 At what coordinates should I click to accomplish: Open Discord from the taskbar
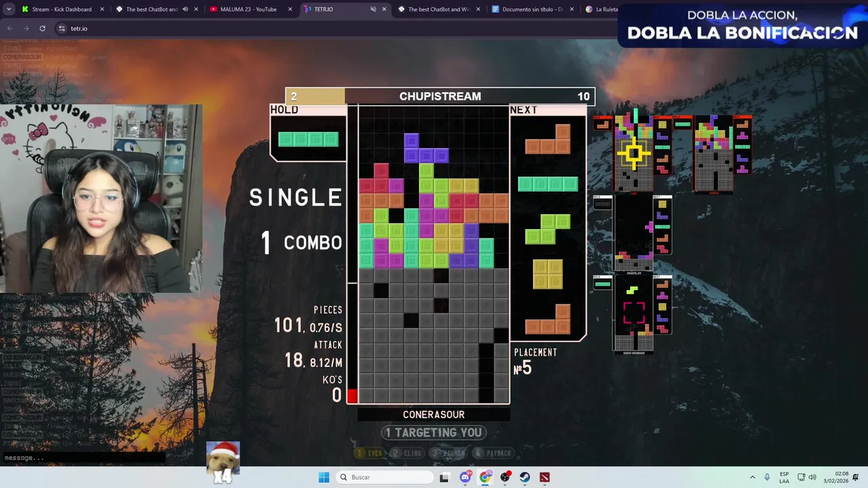[465, 477]
